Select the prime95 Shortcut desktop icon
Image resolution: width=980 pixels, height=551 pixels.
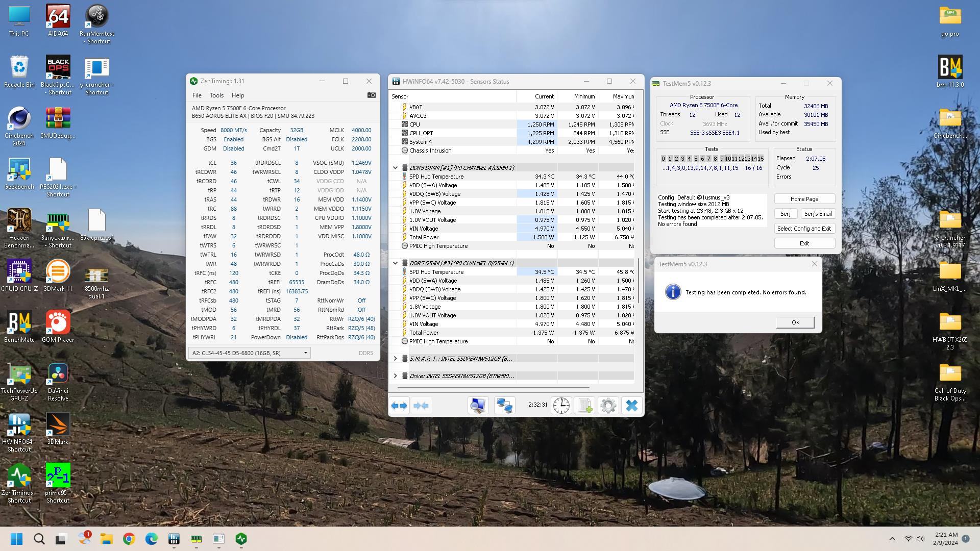click(x=58, y=484)
